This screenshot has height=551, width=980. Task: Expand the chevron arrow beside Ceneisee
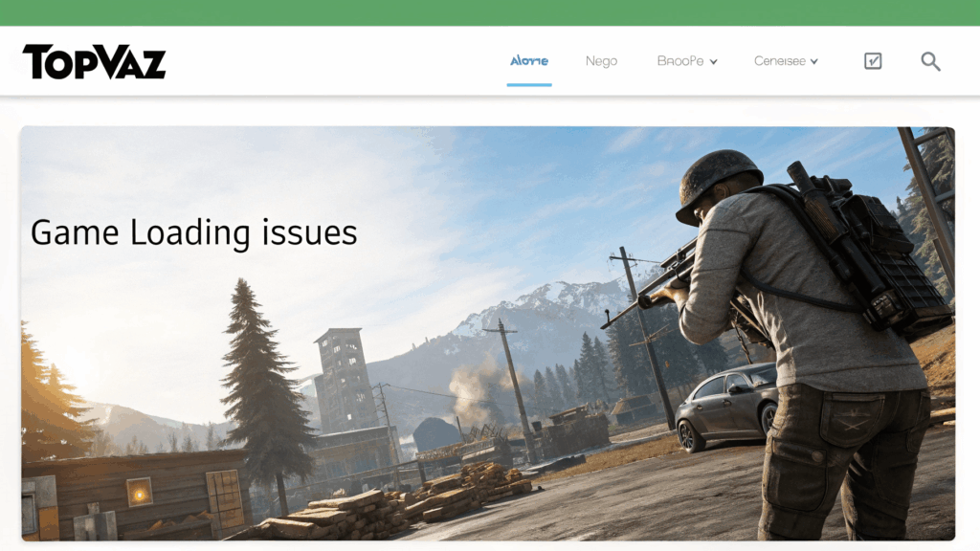[814, 62]
